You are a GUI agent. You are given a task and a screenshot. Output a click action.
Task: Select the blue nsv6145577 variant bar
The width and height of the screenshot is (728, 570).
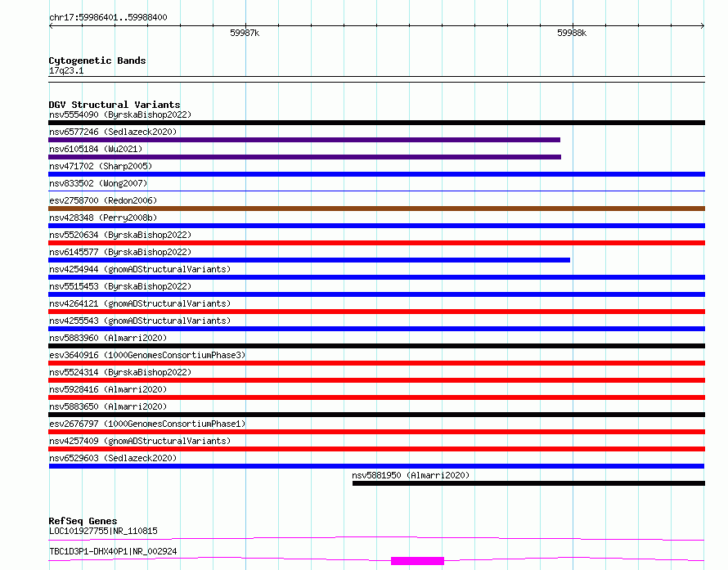click(309, 260)
